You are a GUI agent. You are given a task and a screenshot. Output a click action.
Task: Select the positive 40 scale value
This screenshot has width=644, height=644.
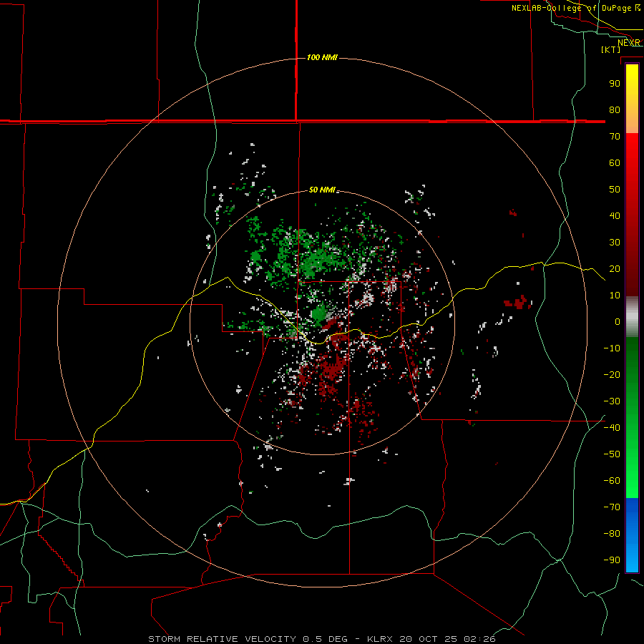click(x=615, y=216)
